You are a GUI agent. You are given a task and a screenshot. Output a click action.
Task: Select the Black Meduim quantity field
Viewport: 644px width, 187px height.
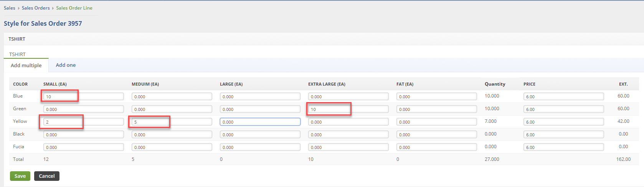click(172, 134)
